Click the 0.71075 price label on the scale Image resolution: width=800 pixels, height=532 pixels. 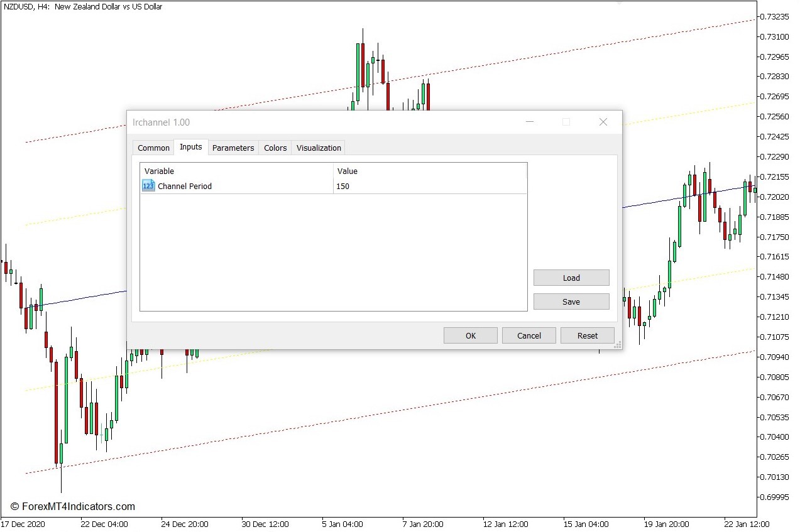(775, 337)
